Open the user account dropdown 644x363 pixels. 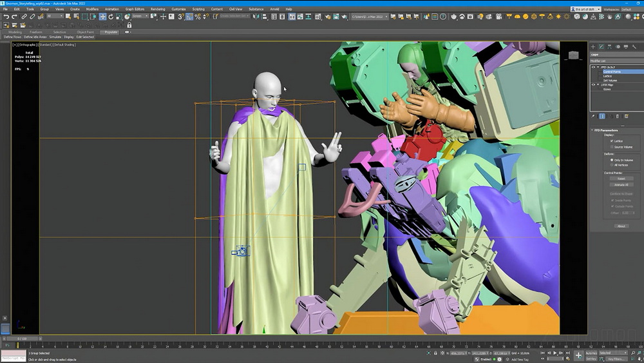pos(585,9)
